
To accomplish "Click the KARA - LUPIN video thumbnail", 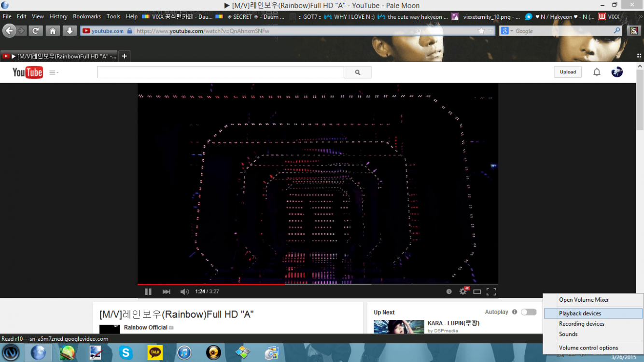I will 399,327.
